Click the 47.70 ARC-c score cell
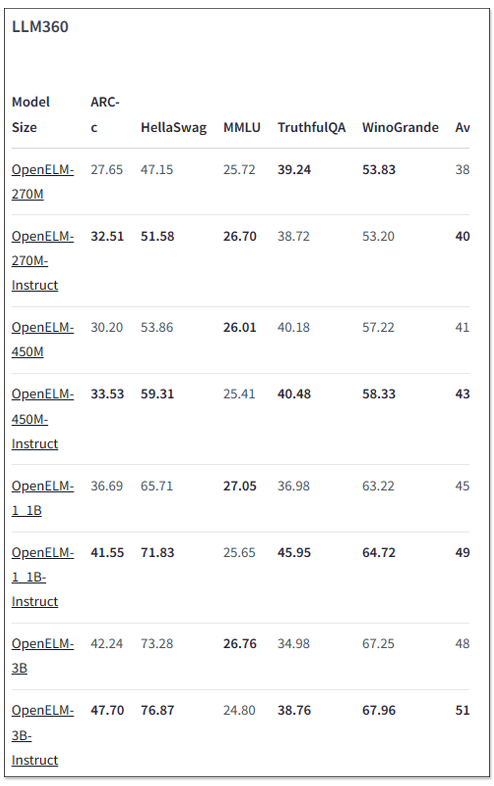The image size is (494, 786). pyautogui.click(x=107, y=710)
